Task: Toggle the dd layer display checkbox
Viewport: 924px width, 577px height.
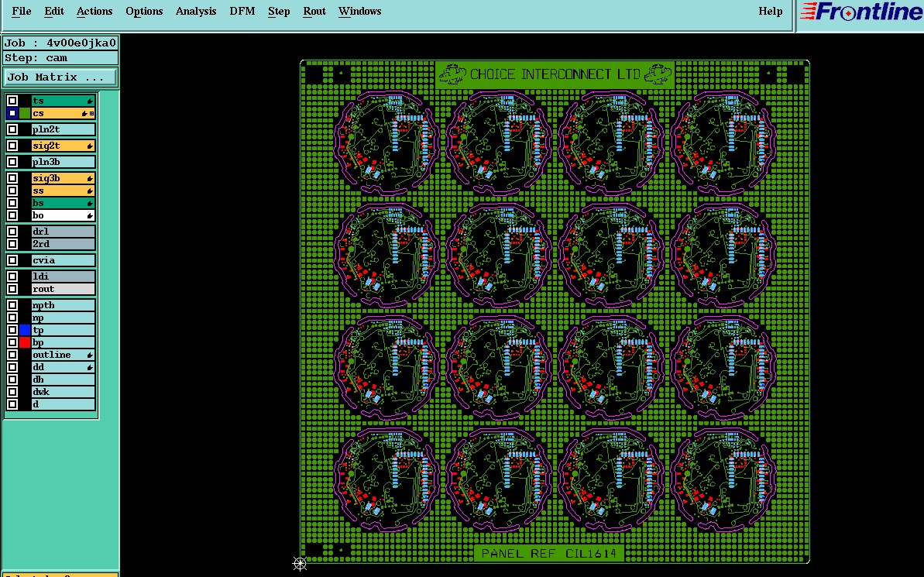Action: [x=12, y=367]
